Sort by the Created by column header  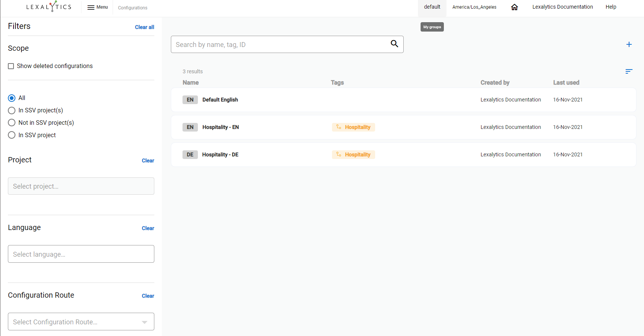point(495,83)
